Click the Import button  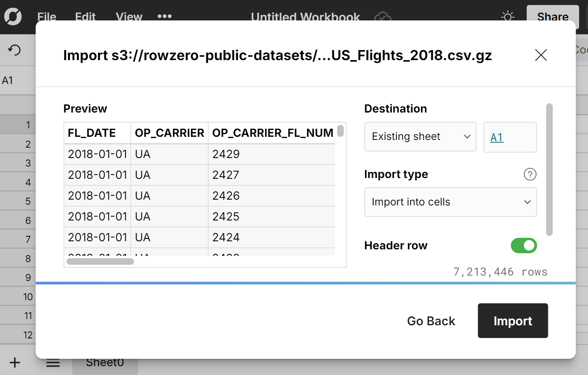point(512,321)
